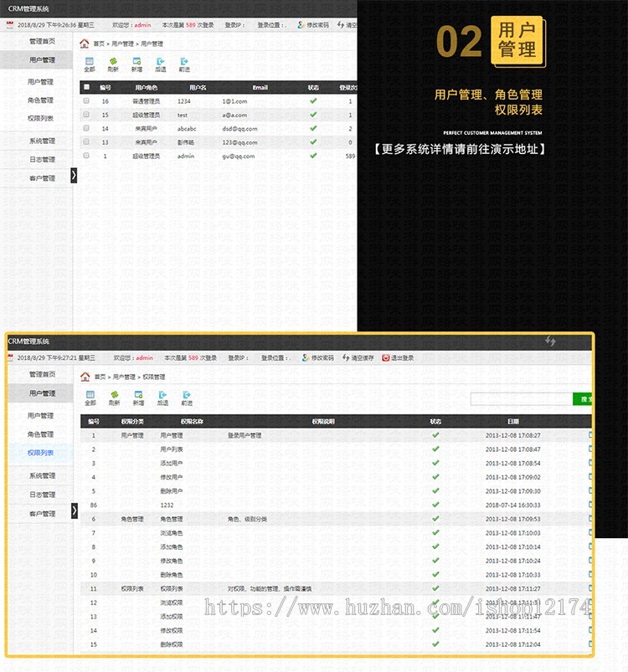Open 角色管理 in lower window sidebar
The height and width of the screenshot is (672, 628).
40,434
